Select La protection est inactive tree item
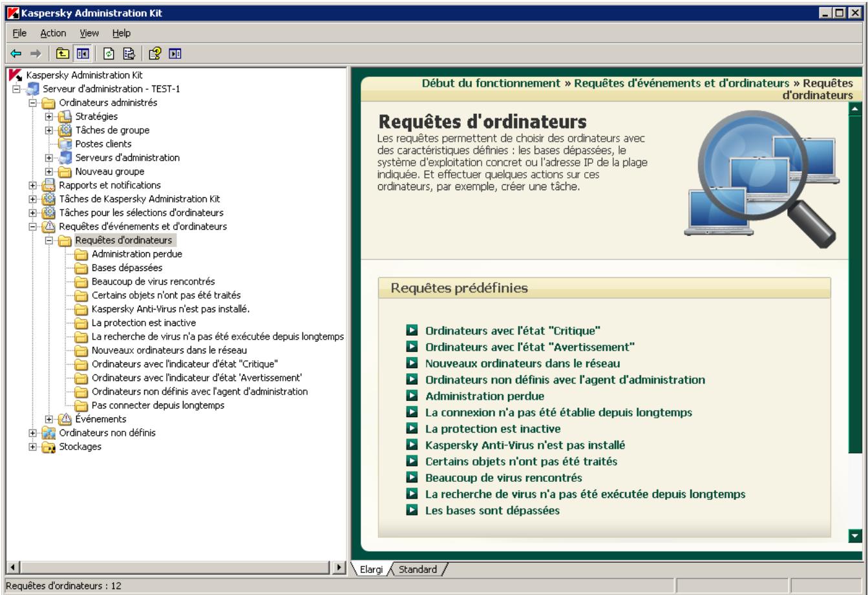Screen dimensions: 868x595 pos(143,323)
